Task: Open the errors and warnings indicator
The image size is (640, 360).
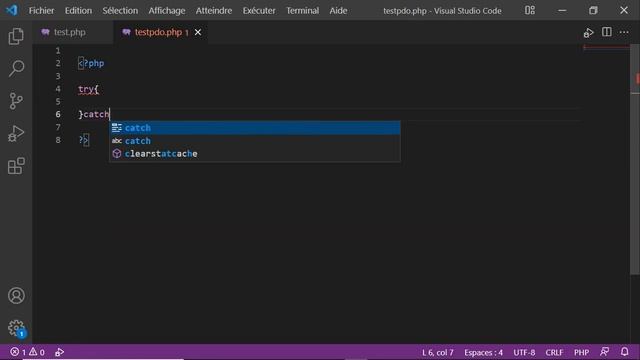Action: pos(27,352)
